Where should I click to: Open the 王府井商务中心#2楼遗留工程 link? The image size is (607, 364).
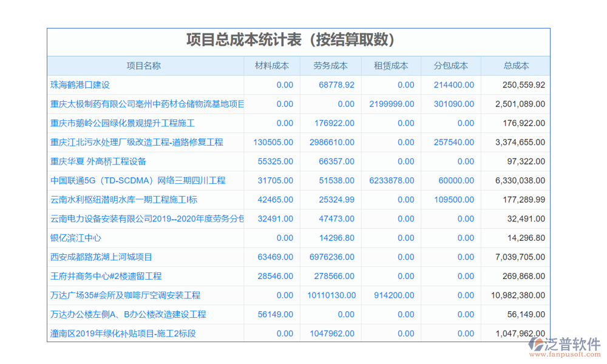tap(106, 277)
